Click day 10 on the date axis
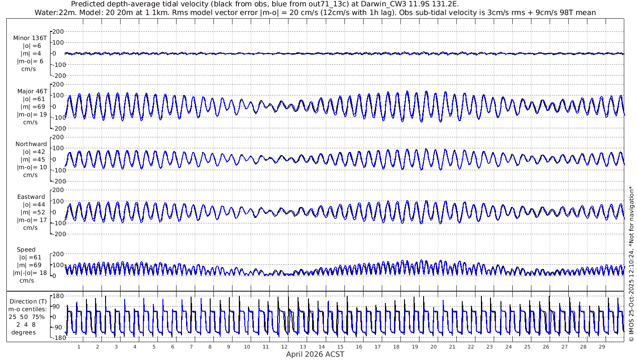 (247, 347)
